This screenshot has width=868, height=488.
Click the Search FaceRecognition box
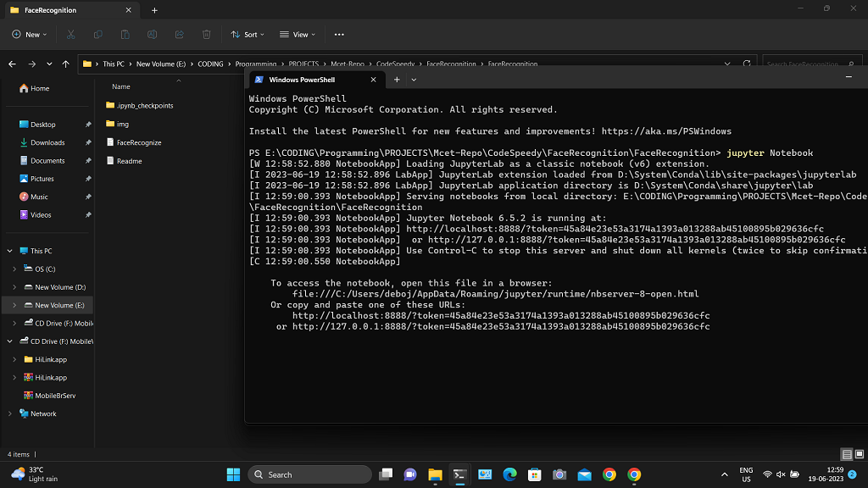[811, 64]
